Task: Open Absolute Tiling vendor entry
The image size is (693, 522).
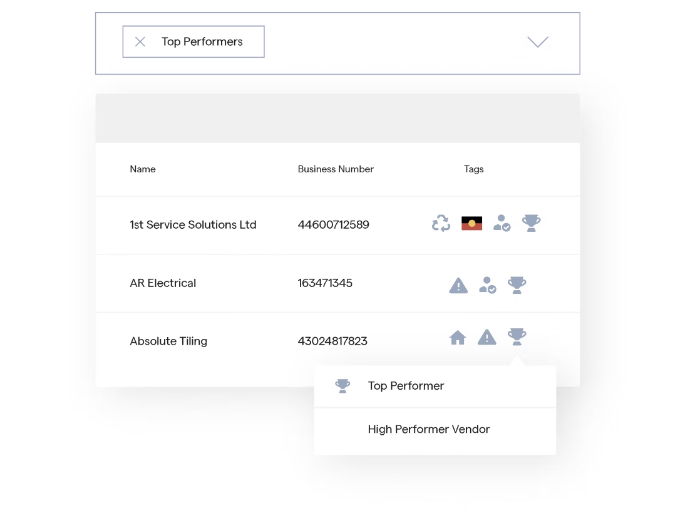Action: [x=168, y=341]
